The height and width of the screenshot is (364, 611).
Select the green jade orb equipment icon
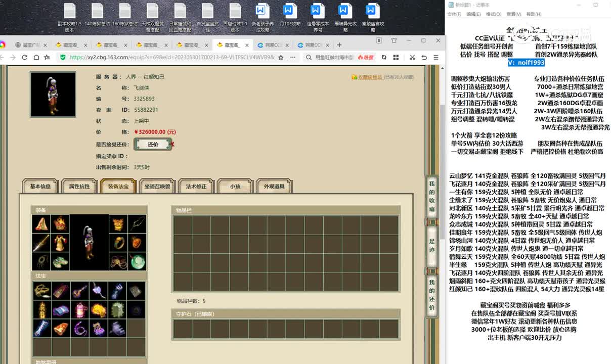(137, 261)
